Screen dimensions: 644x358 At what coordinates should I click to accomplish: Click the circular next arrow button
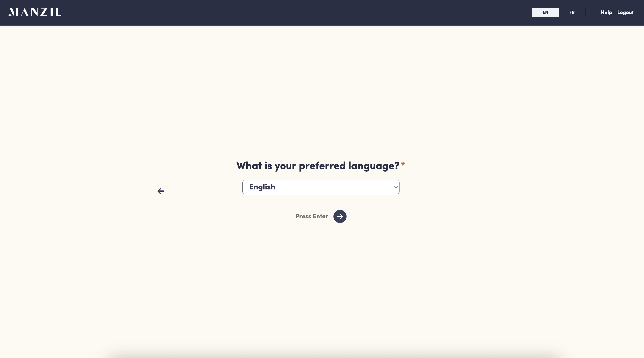(340, 216)
